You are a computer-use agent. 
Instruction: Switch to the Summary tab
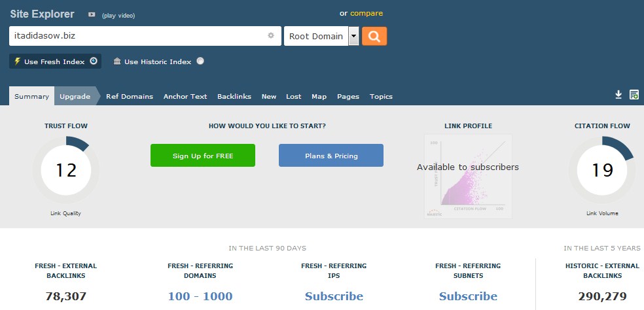(31, 97)
